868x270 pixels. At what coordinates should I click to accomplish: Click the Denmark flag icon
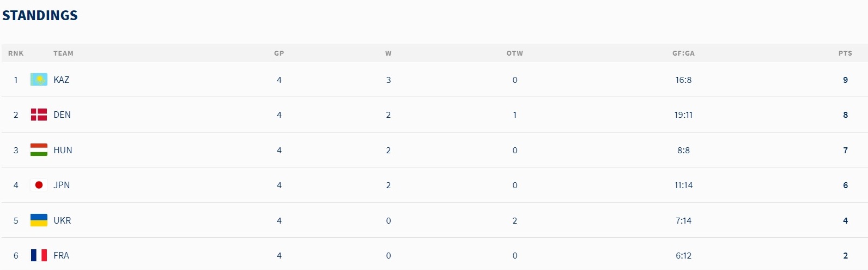coord(39,115)
